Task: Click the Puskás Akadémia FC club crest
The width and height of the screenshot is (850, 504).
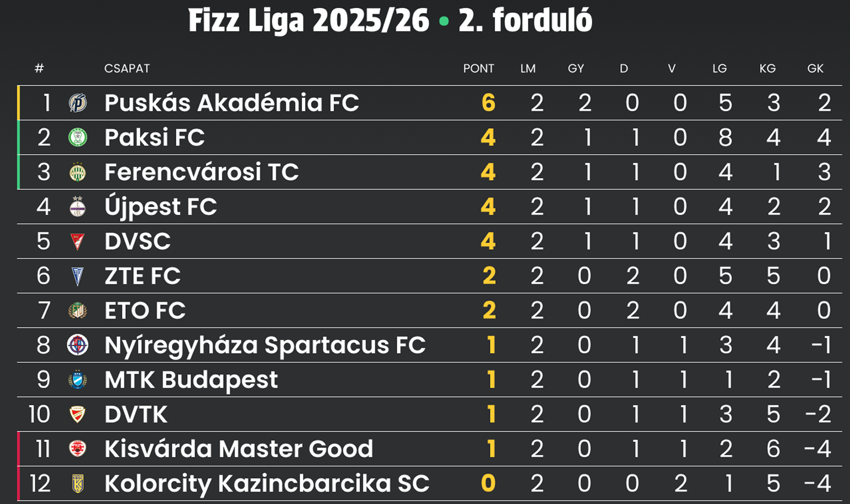Action: coord(77,103)
